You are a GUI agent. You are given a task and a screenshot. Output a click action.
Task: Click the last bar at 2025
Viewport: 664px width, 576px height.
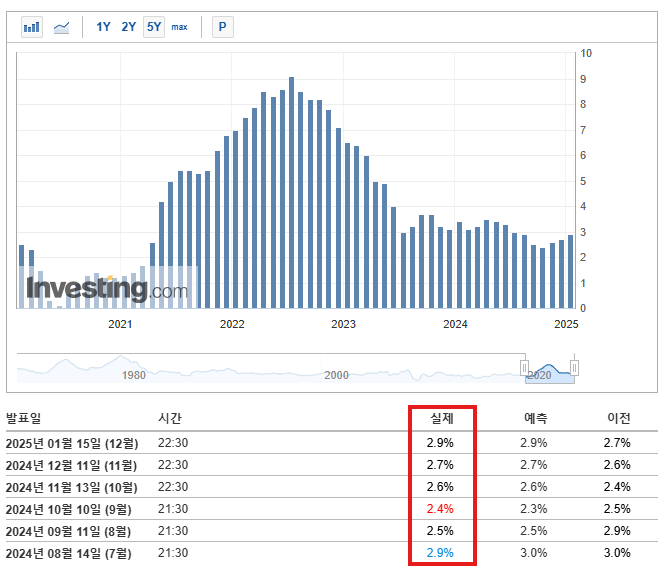[570, 271]
